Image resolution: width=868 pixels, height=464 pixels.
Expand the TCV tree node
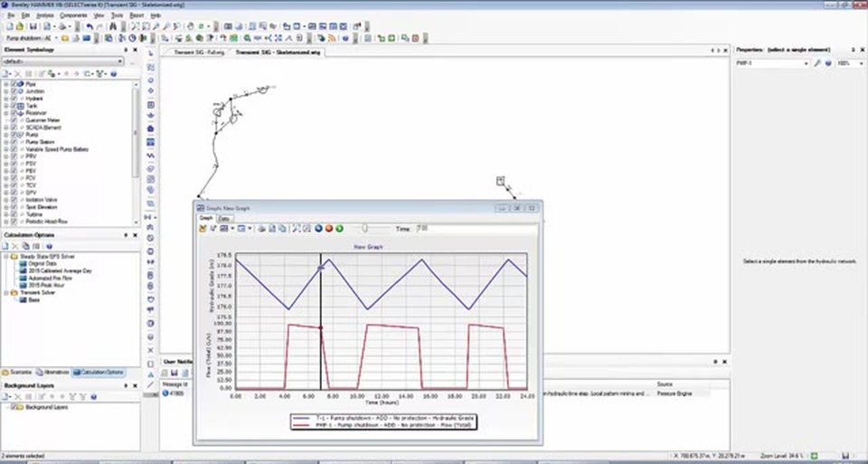tap(6, 185)
